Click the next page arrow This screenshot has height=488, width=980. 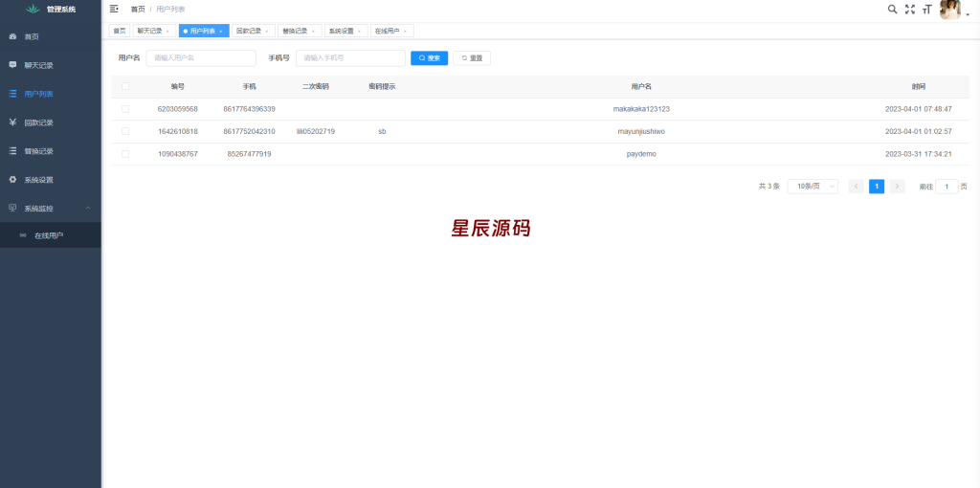click(897, 187)
